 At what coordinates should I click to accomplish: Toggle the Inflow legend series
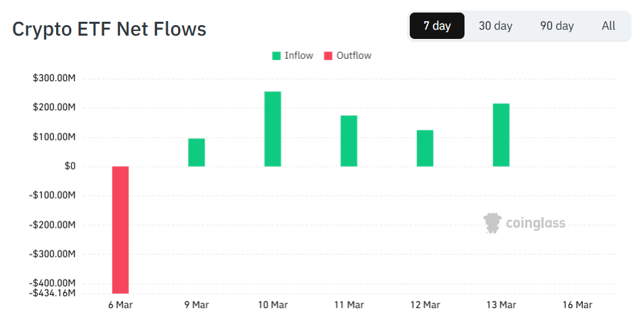click(299, 56)
